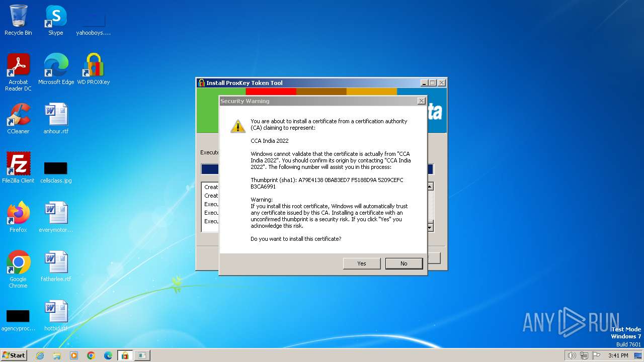Open fatherlee.rtf document
Viewport: 644px width, 362px height.
(x=56, y=266)
